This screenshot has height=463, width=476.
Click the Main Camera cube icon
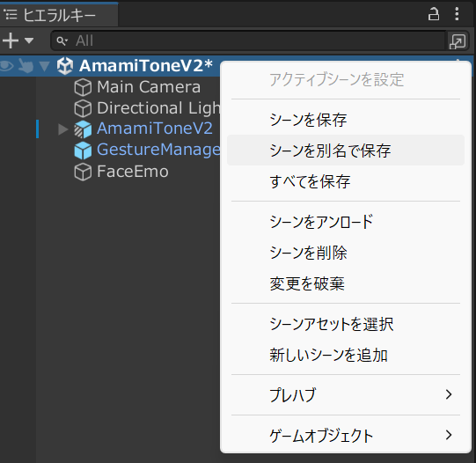pos(83,87)
